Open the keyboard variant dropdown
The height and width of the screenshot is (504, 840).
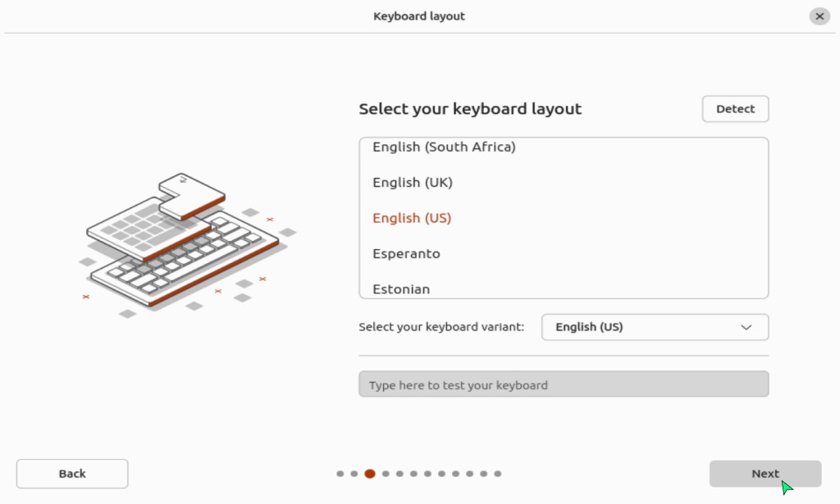[x=655, y=327]
